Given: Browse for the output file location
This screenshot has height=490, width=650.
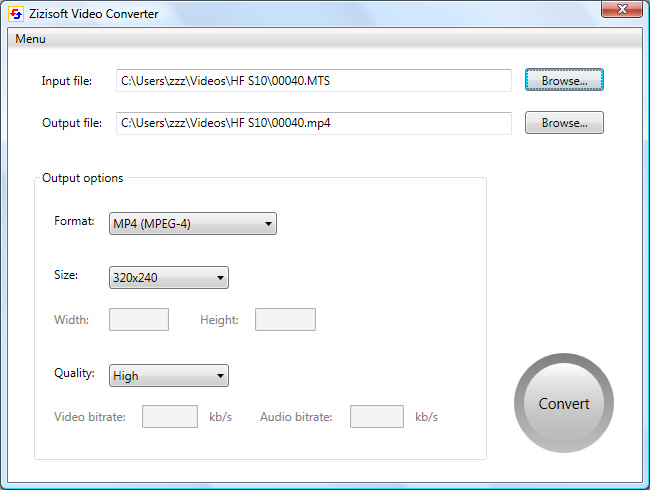Looking at the screenshot, I should [x=564, y=123].
